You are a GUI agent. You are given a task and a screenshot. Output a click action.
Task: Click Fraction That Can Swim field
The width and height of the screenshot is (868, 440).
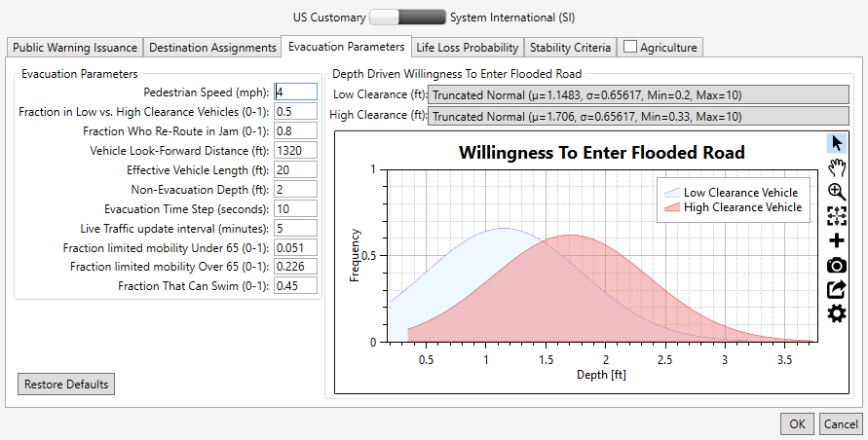(x=295, y=285)
